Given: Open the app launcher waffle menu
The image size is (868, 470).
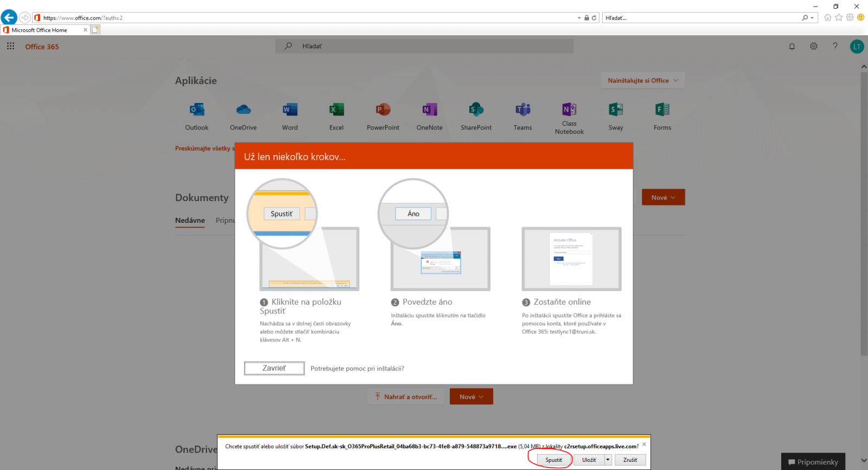Looking at the screenshot, I should point(10,46).
